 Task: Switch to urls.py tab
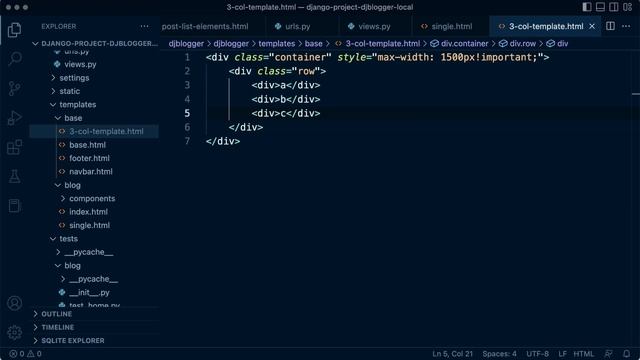tap(298, 26)
